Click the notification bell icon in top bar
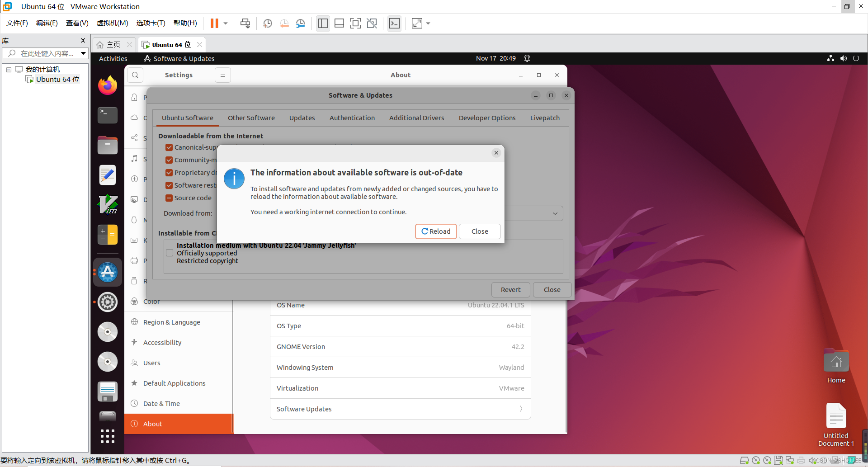This screenshot has width=868, height=467. pos(527,58)
